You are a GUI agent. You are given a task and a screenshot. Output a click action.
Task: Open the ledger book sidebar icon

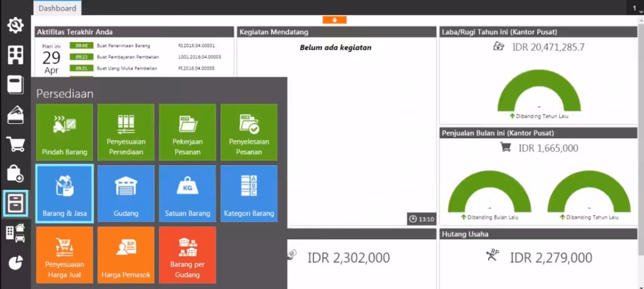point(16,85)
